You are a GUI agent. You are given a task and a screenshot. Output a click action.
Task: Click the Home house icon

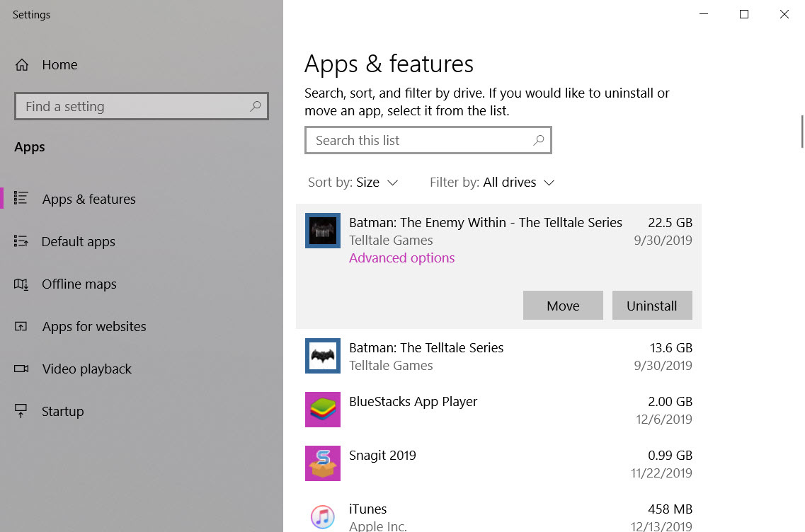21,64
